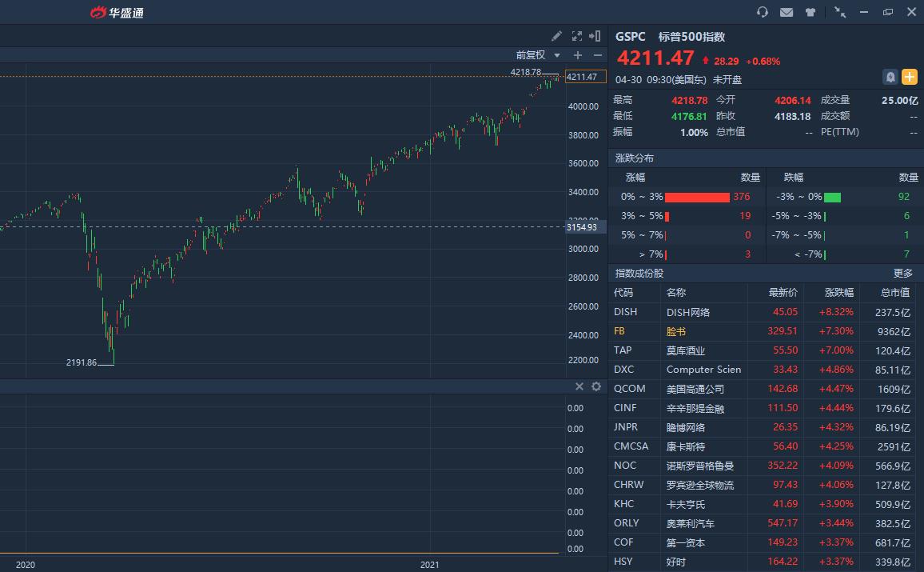Click the 3154.93 crosshair price label
Viewport: 924px width, 572px height.
click(585, 227)
